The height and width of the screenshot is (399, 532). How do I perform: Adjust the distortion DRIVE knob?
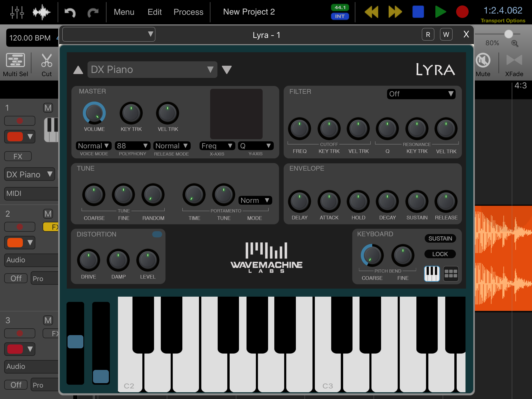(x=88, y=260)
